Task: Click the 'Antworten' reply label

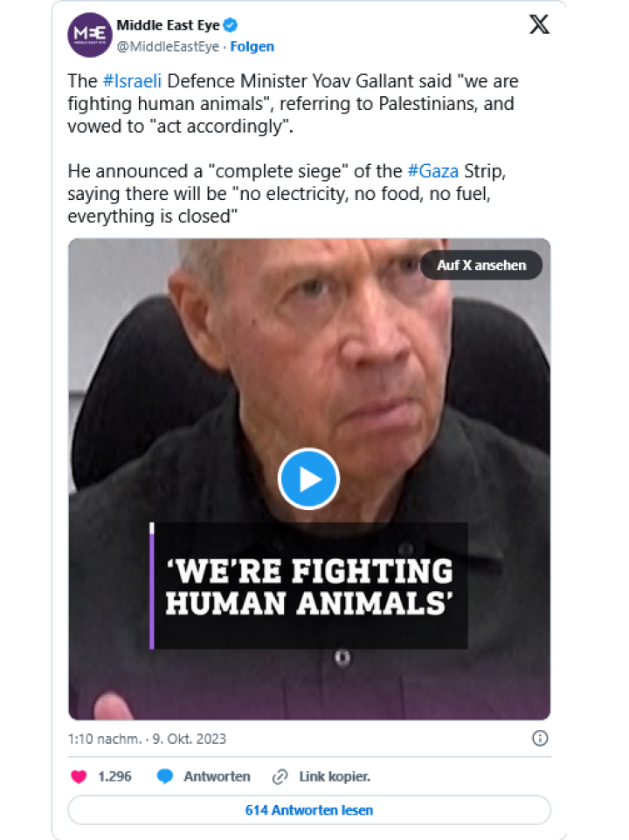Action: pos(217,776)
